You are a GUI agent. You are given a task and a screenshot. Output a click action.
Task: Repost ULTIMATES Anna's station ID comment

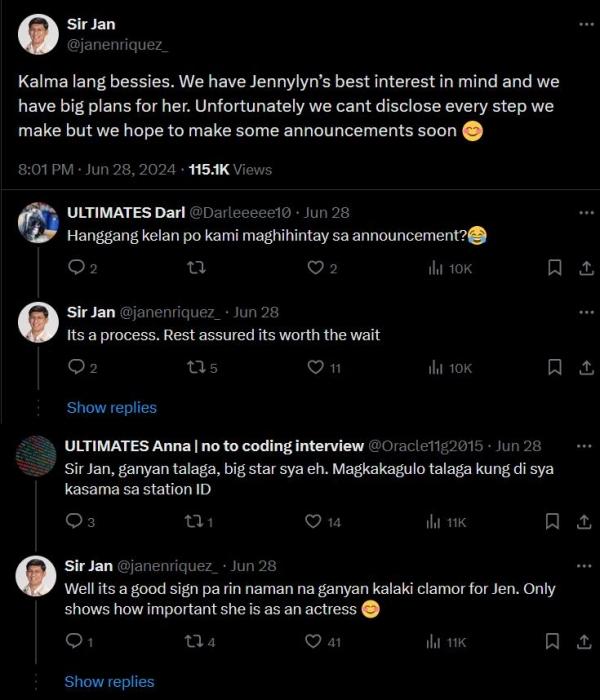pyautogui.click(x=196, y=521)
